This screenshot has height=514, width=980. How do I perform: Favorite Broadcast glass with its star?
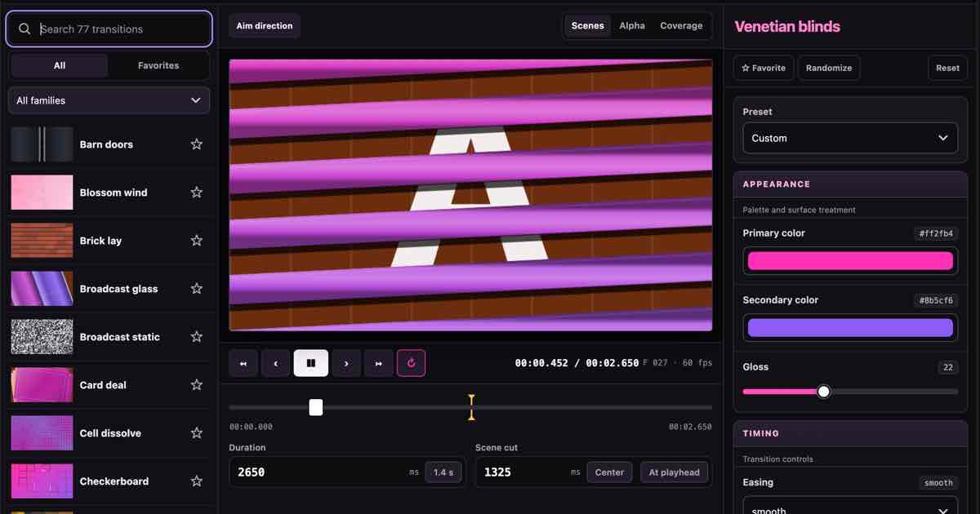[196, 289]
